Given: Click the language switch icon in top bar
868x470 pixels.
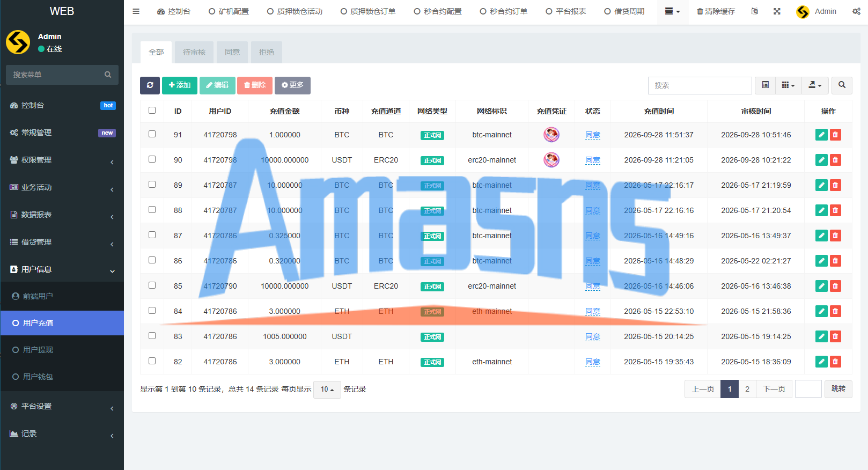Looking at the screenshot, I should 755,11.
